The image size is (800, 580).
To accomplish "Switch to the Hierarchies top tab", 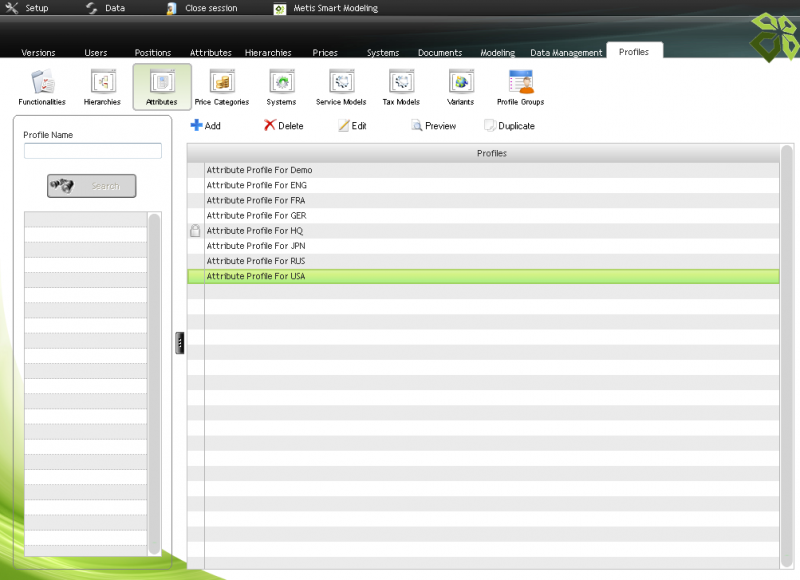I will pos(268,53).
